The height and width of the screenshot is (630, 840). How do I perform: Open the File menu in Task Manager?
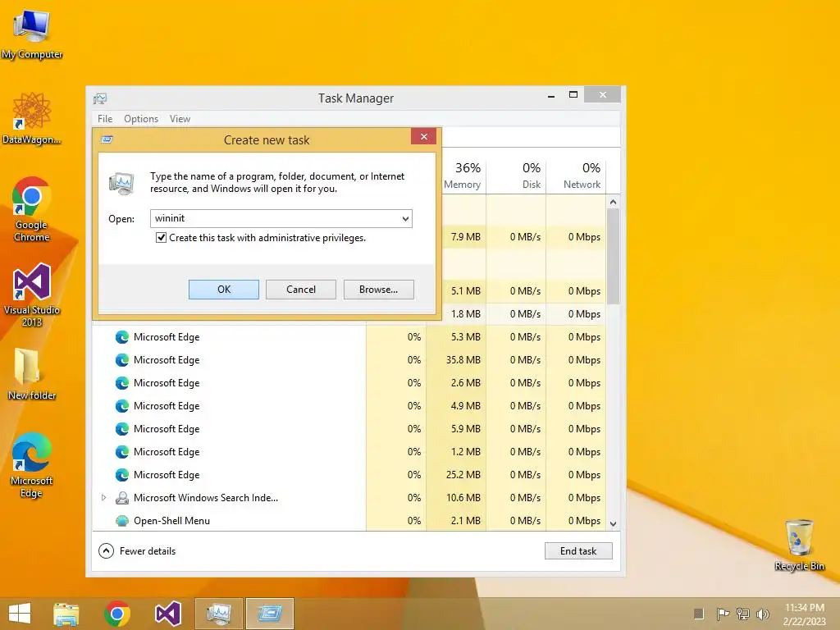point(105,119)
